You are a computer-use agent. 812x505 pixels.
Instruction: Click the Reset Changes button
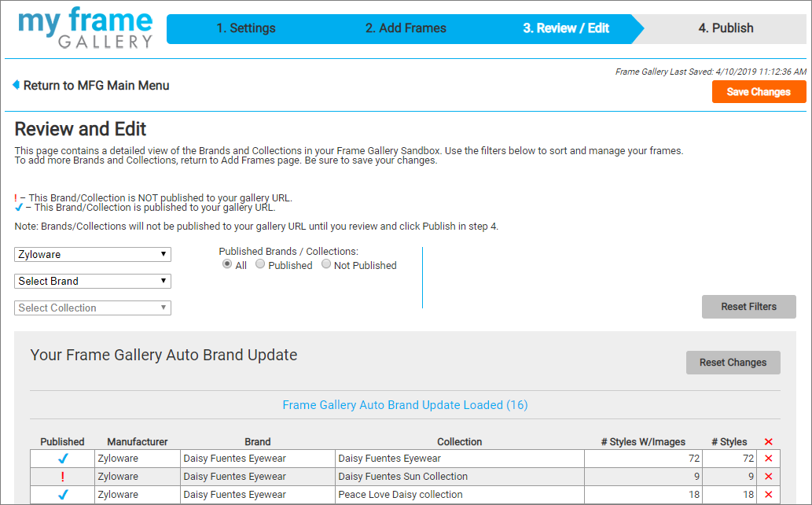pyautogui.click(x=733, y=363)
